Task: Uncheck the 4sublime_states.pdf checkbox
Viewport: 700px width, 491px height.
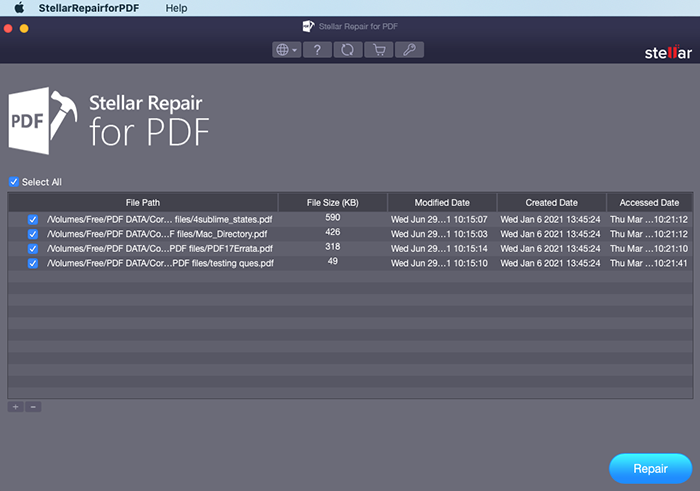Action: 33,219
